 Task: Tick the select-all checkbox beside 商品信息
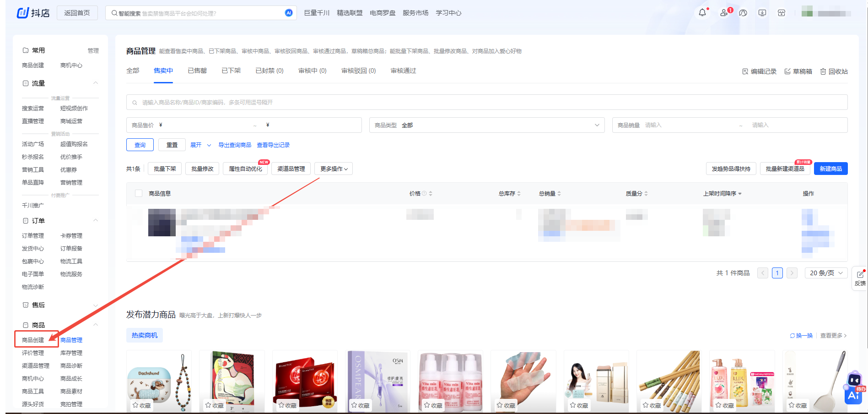point(139,193)
